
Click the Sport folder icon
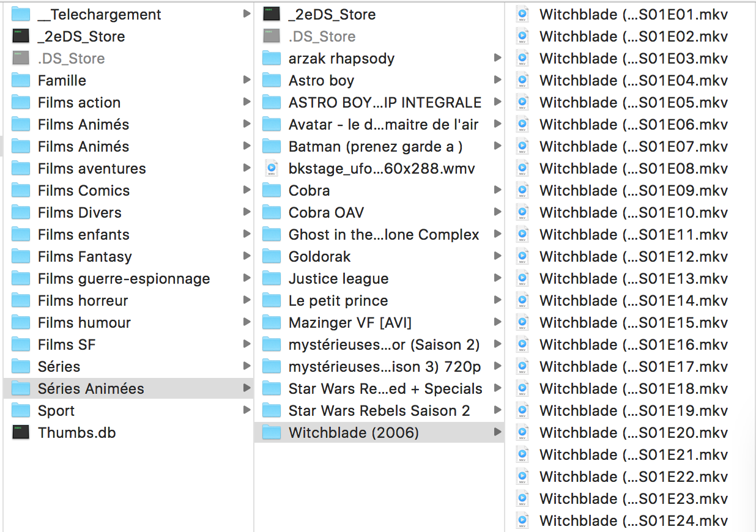click(x=21, y=410)
